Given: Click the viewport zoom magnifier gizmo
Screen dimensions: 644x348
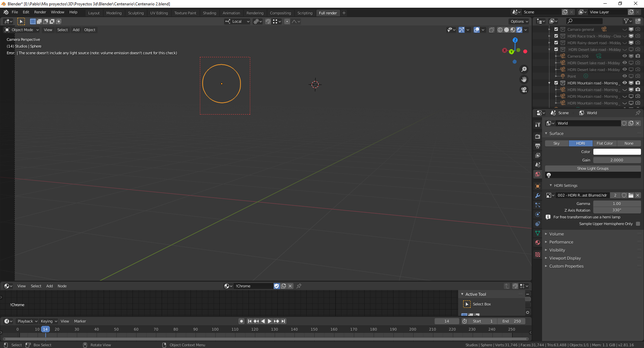Looking at the screenshot, I should (x=524, y=69).
